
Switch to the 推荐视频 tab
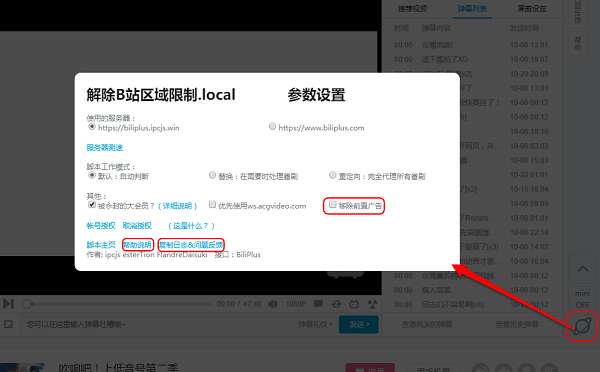[x=412, y=8]
